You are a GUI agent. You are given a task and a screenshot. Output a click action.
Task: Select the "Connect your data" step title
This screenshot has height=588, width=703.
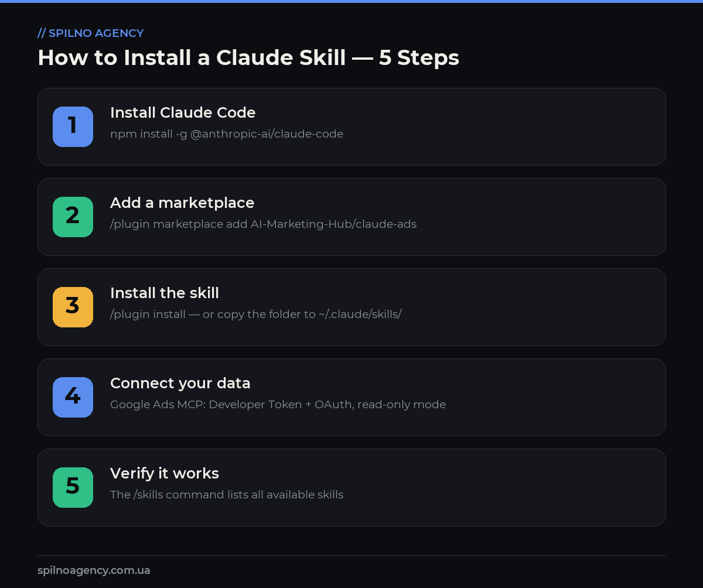click(x=180, y=383)
